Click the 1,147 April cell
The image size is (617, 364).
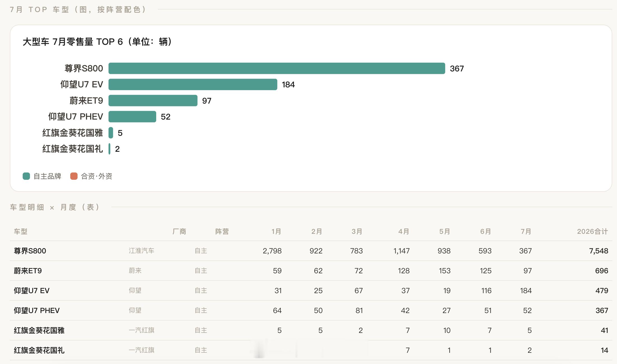coord(401,251)
